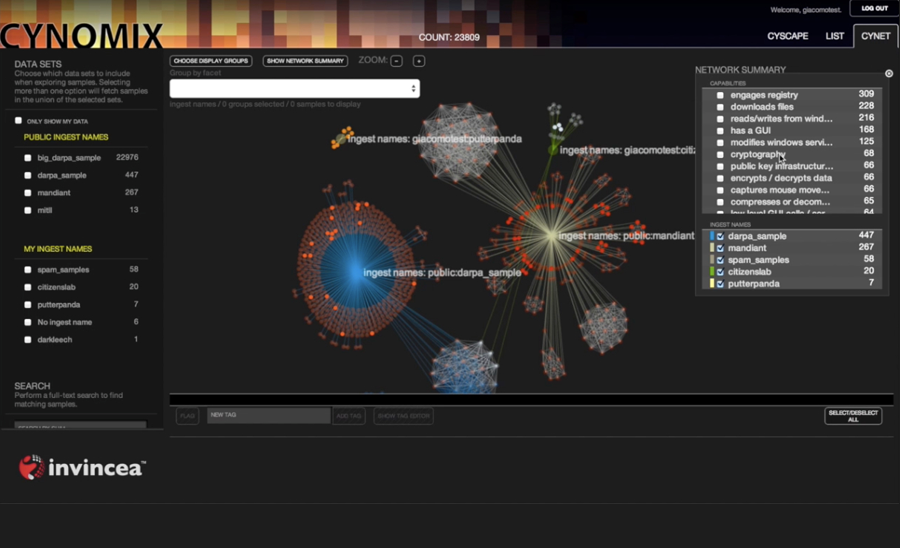900x548 pixels.
Task: Click the Log Out button
Action: (x=874, y=9)
